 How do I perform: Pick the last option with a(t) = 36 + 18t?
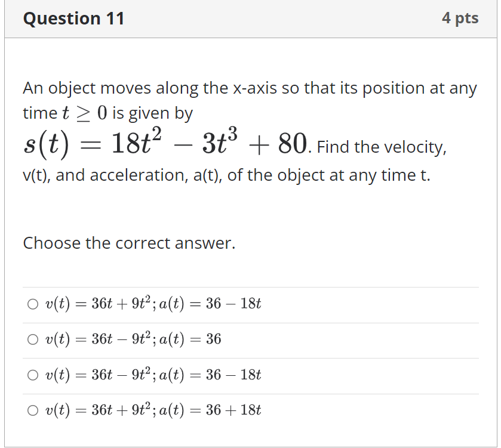(32, 410)
